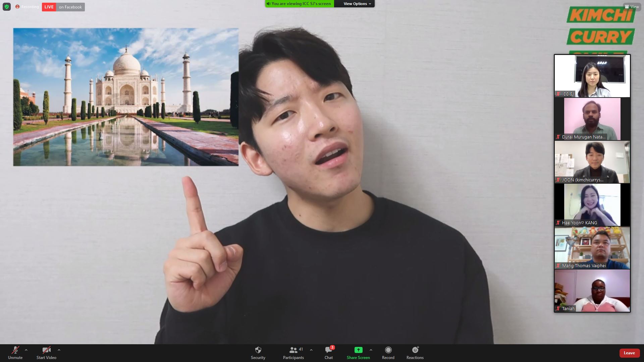Start recording with Record icon

coord(388,350)
